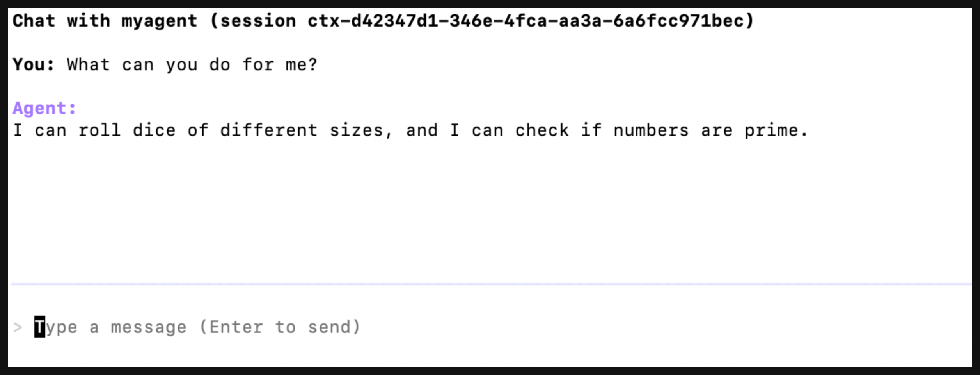Image resolution: width=980 pixels, height=375 pixels.
Task: Click the agent name "myagent" in the header
Action: pyautogui.click(x=159, y=21)
